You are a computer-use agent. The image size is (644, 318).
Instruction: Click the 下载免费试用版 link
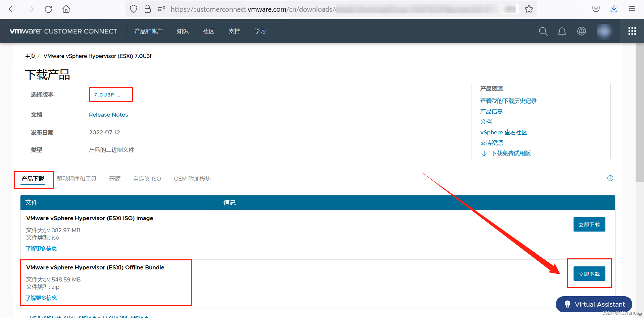click(x=511, y=153)
